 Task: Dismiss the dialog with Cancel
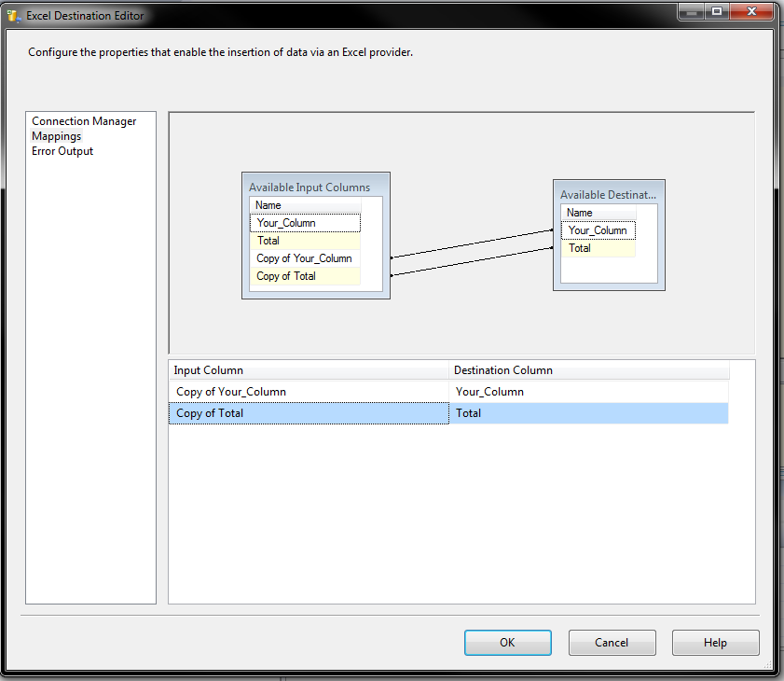[612, 642]
